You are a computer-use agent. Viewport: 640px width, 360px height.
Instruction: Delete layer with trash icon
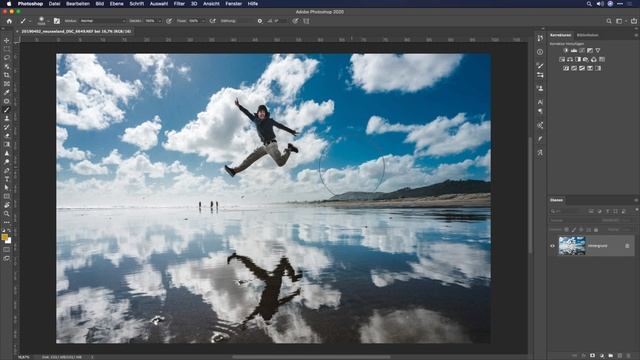pyautogui.click(x=629, y=356)
